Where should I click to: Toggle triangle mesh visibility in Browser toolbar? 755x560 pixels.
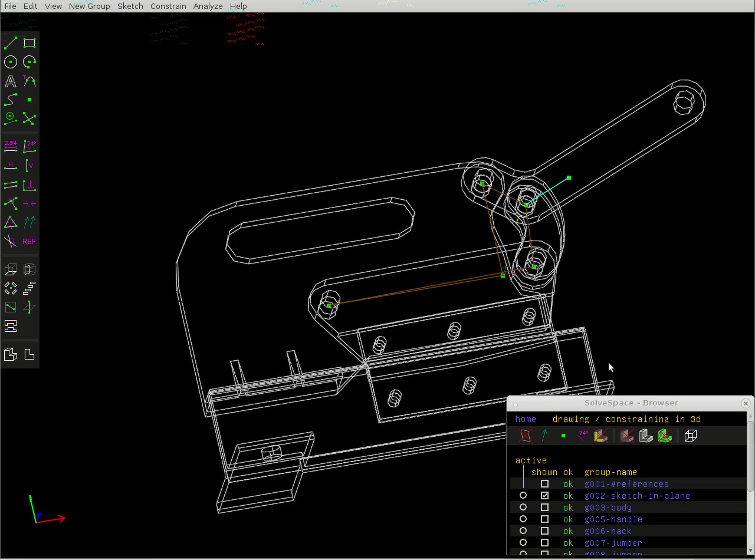tap(665, 435)
